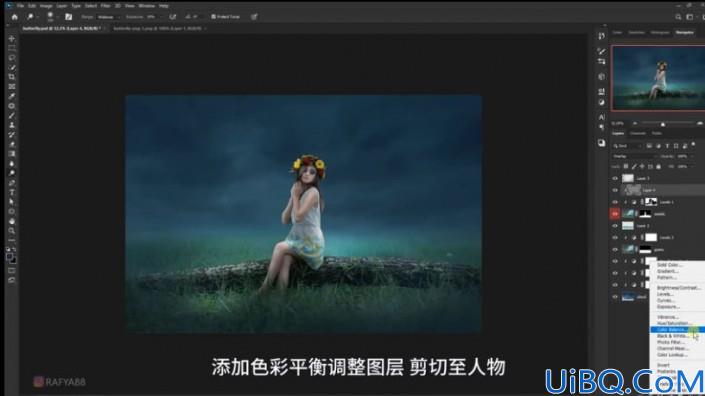Click the Navigator preview thumbnail
Viewport: 705px width, 396px height.
coord(658,77)
